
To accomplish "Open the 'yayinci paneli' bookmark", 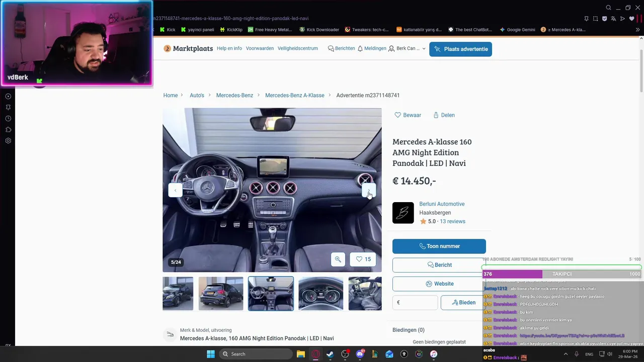I will (197, 30).
